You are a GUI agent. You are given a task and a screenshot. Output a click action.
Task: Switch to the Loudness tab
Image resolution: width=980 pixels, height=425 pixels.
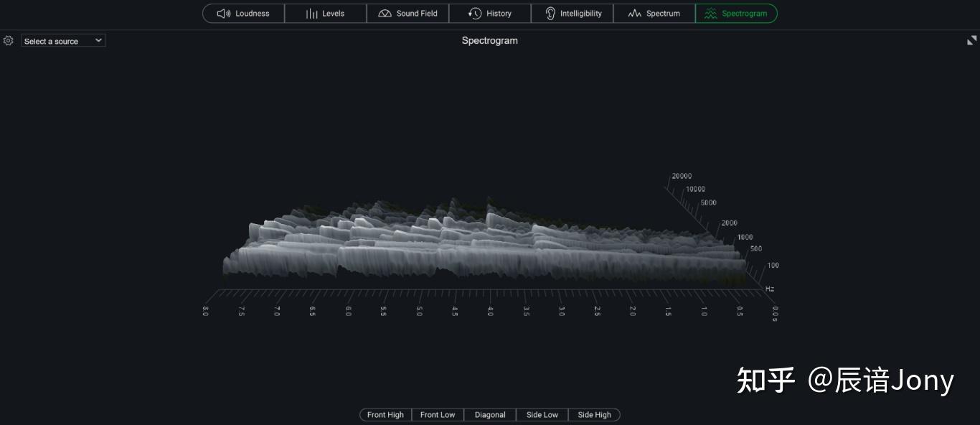click(244, 14)
